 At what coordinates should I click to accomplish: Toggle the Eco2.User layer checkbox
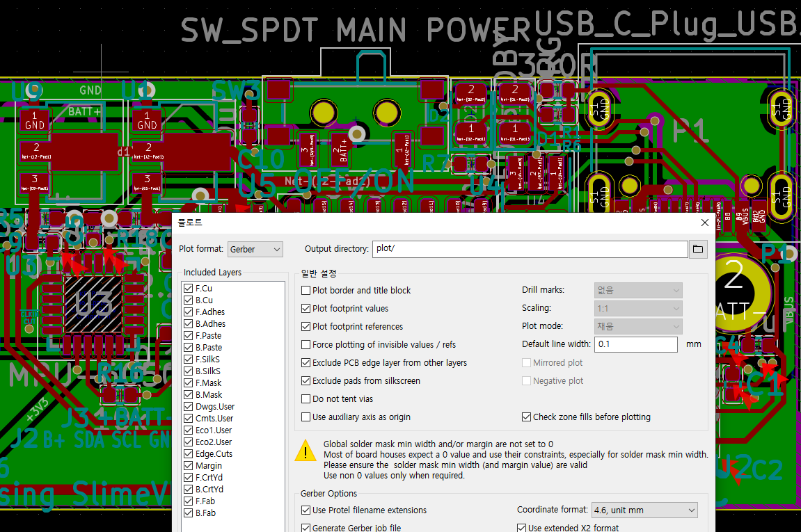pos(188,442)
